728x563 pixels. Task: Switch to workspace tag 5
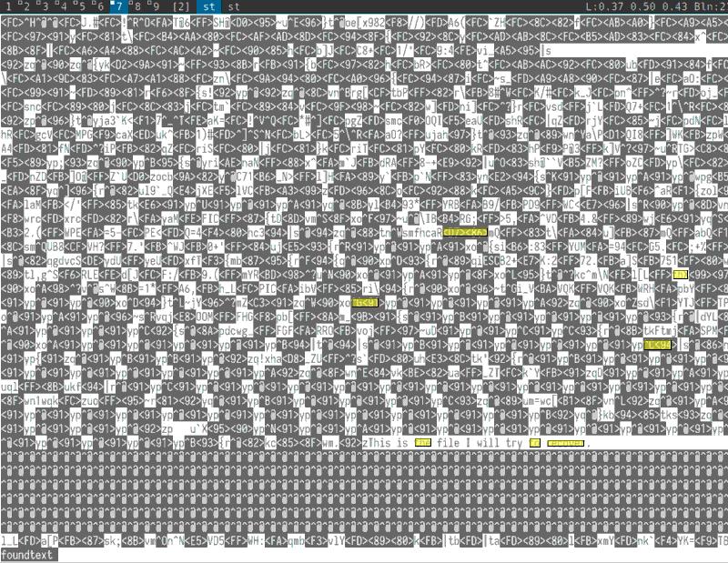[x=80, y=6]
